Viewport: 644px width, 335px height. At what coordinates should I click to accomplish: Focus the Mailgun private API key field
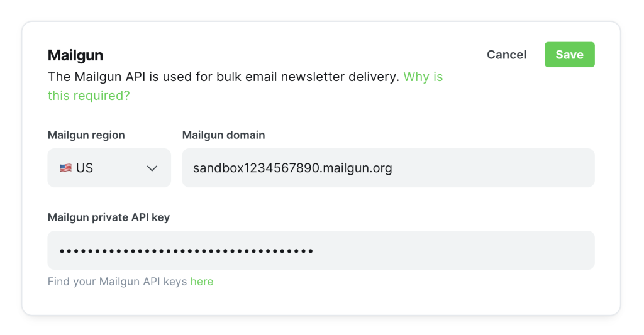(321, 250)
